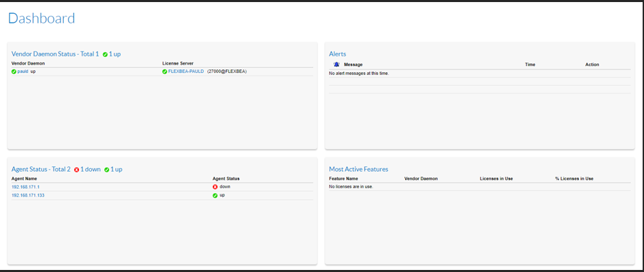
Task: Click the % Licenses in Use column header
Action: [x=574, y=179]
